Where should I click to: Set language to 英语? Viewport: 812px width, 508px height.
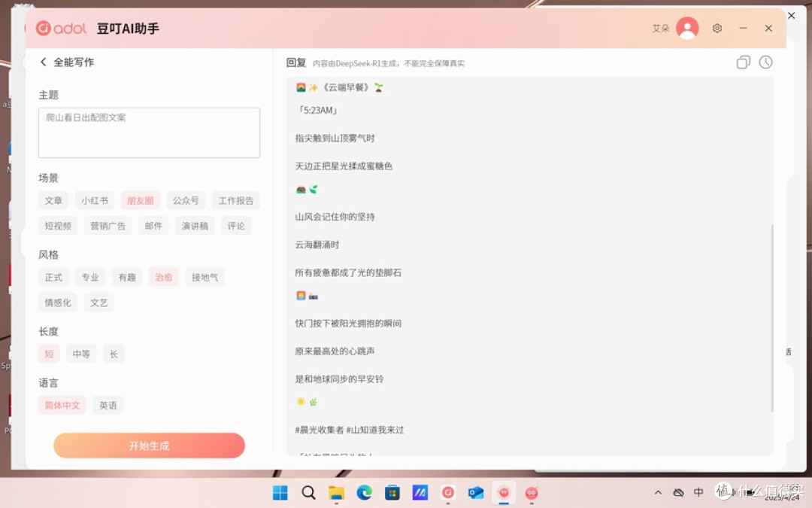coord(108,406)
